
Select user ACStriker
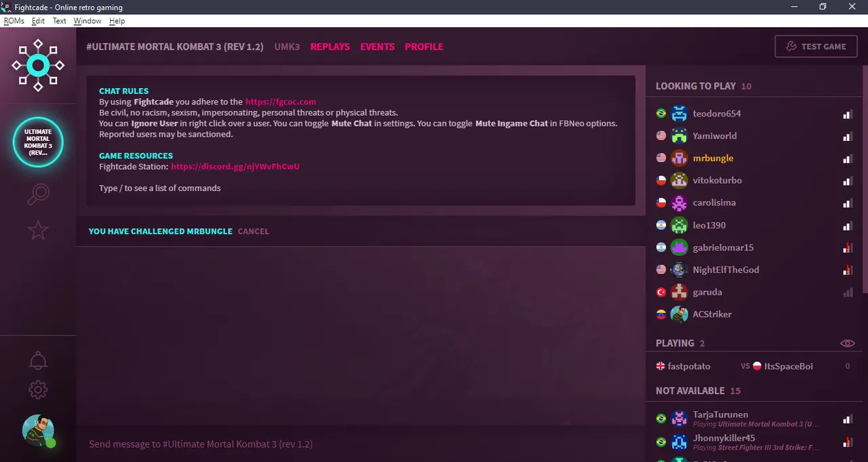coord(712,314)
